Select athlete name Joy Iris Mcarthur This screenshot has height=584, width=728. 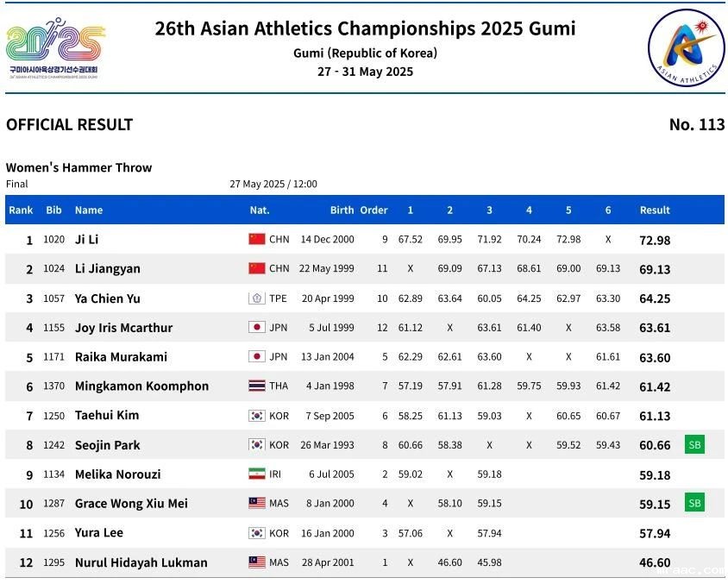[123, 328]
